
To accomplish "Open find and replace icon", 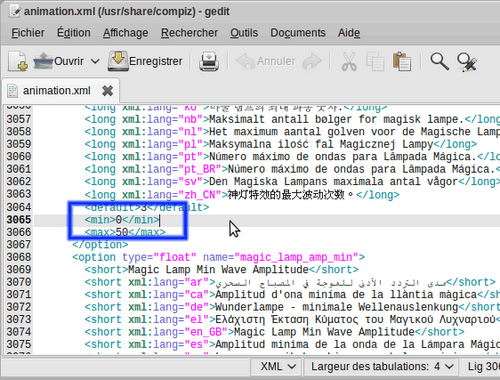I will (467, 62).
